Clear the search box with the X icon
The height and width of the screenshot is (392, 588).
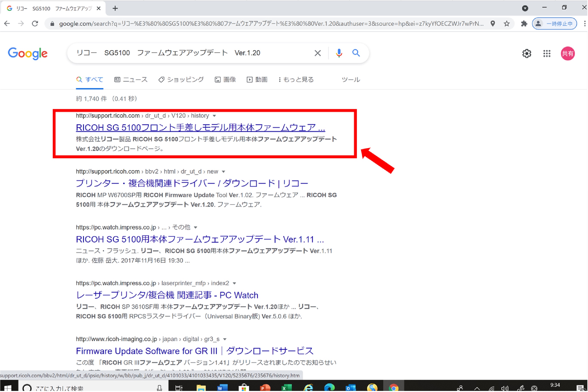pos(317,53)
